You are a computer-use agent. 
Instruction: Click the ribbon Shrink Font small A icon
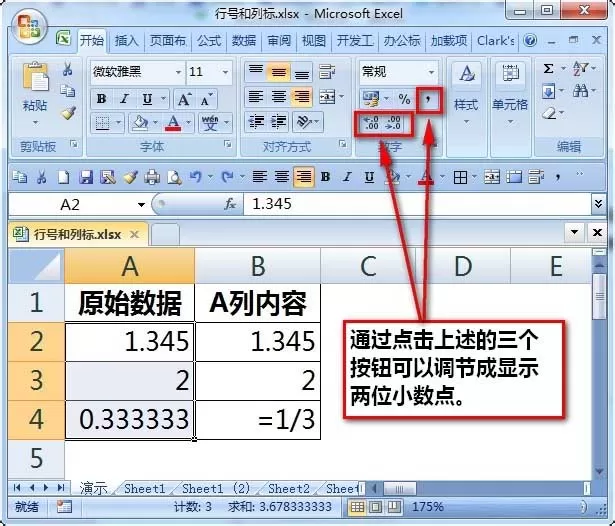coord(206,99)
